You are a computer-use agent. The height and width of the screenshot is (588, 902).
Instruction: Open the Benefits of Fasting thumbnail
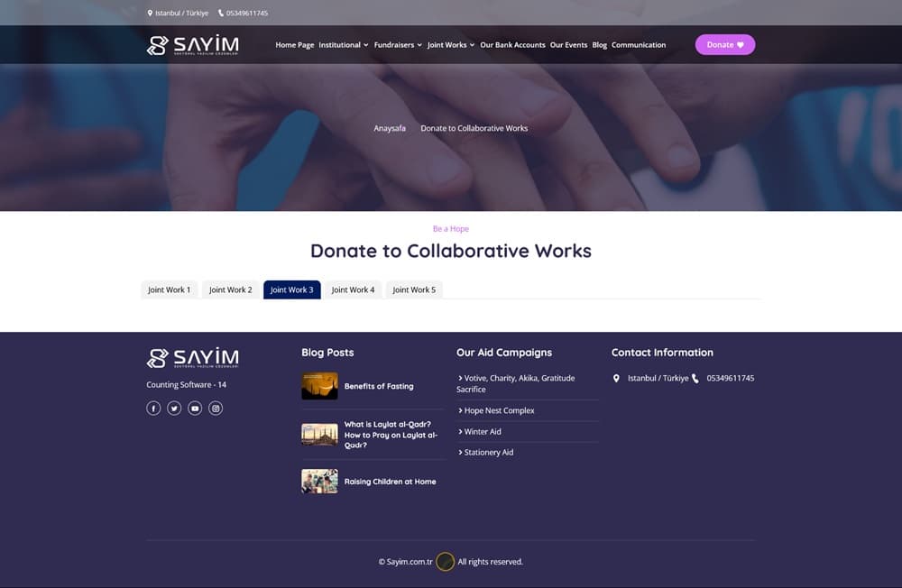coord(319,386)
